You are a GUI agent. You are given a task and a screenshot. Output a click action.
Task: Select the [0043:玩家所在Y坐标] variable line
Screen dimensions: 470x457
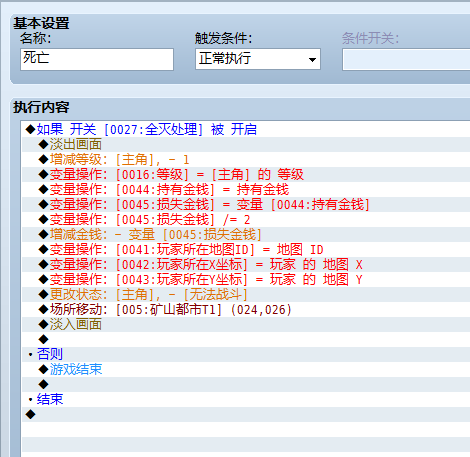tap(246, 279)
